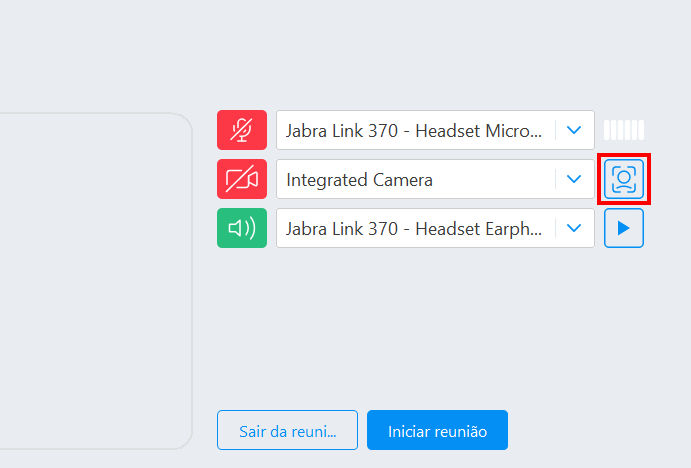Click the crossed-out video camera icon
The image size is (691, 468).
click(241, 179)
